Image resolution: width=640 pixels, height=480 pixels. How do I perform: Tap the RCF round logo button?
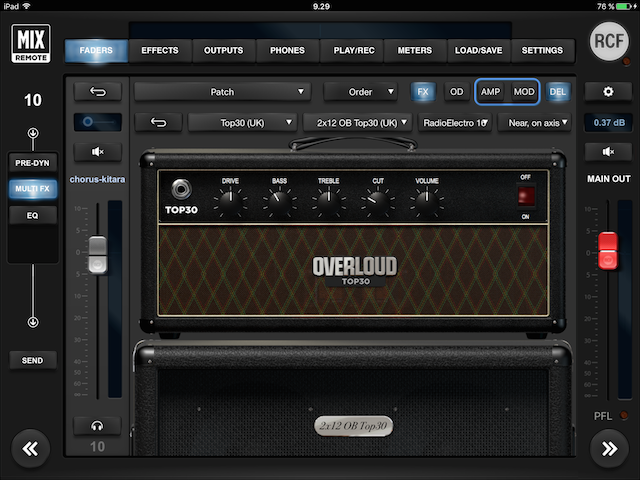pyautogui.click(x=609, y=41)
